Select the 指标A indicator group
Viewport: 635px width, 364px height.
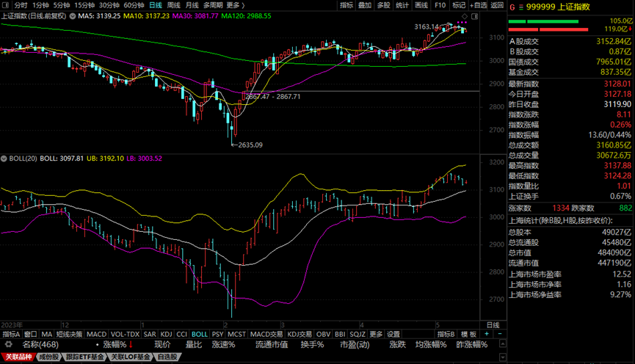pos(11,334)
